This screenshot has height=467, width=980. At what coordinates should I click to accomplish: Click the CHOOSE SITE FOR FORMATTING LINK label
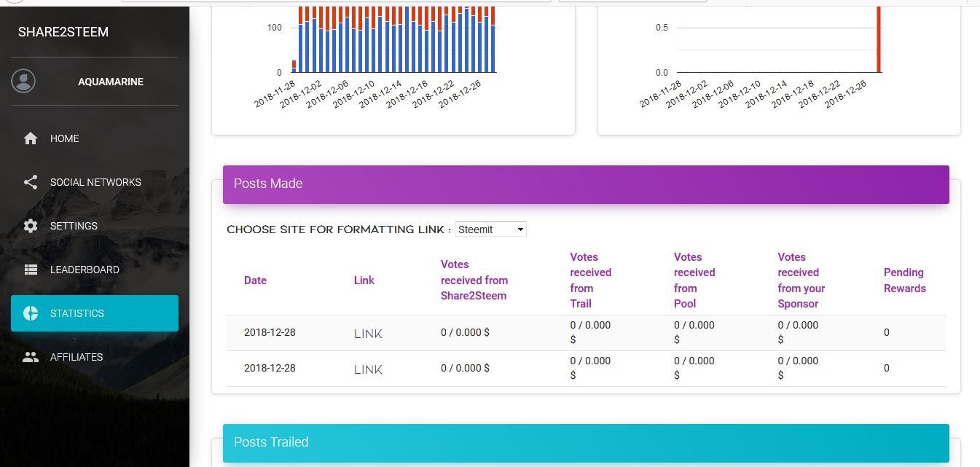339,229
